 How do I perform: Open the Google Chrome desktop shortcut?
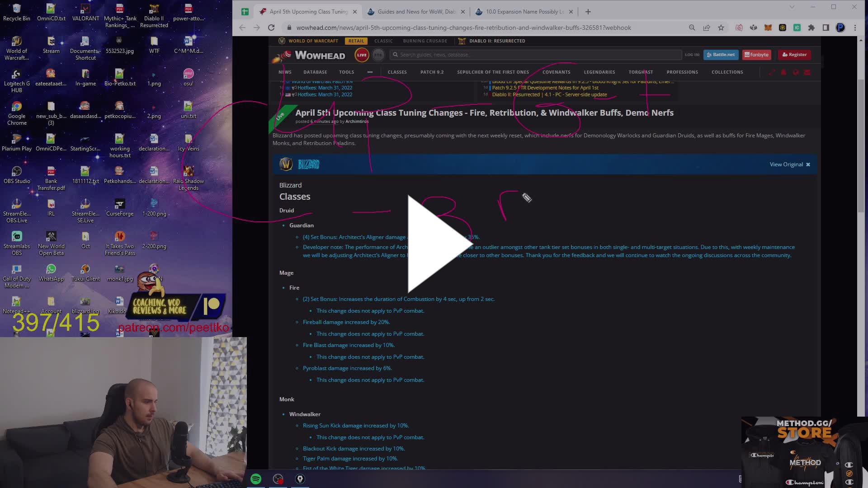[x=17, y=113]
